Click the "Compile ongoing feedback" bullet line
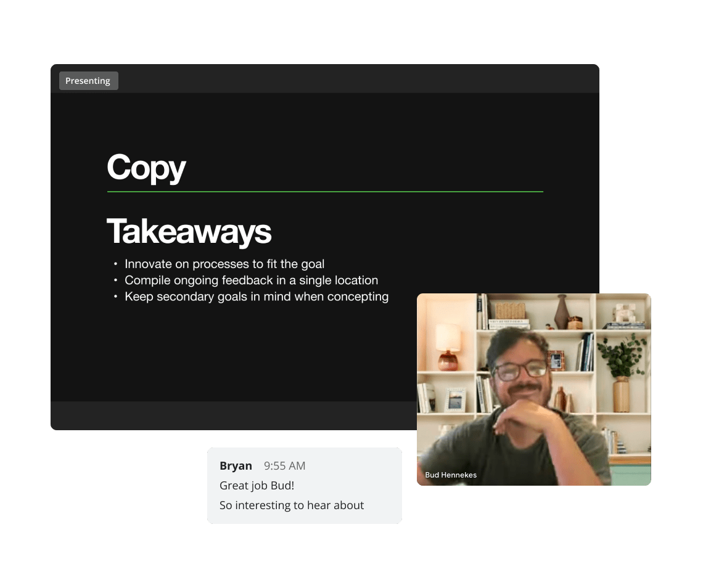703x588 pixels. point(251,280)
